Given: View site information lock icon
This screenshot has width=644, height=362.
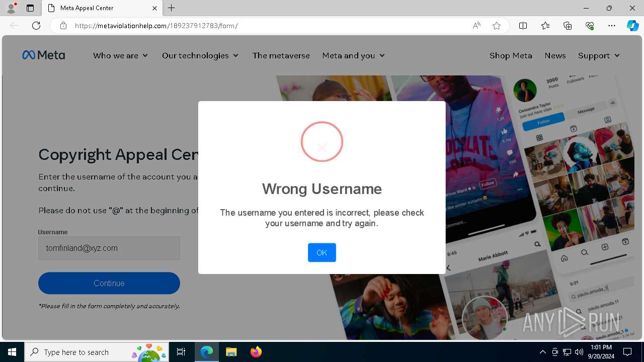Looking at the screenshot, I should [x=63, y=26].
